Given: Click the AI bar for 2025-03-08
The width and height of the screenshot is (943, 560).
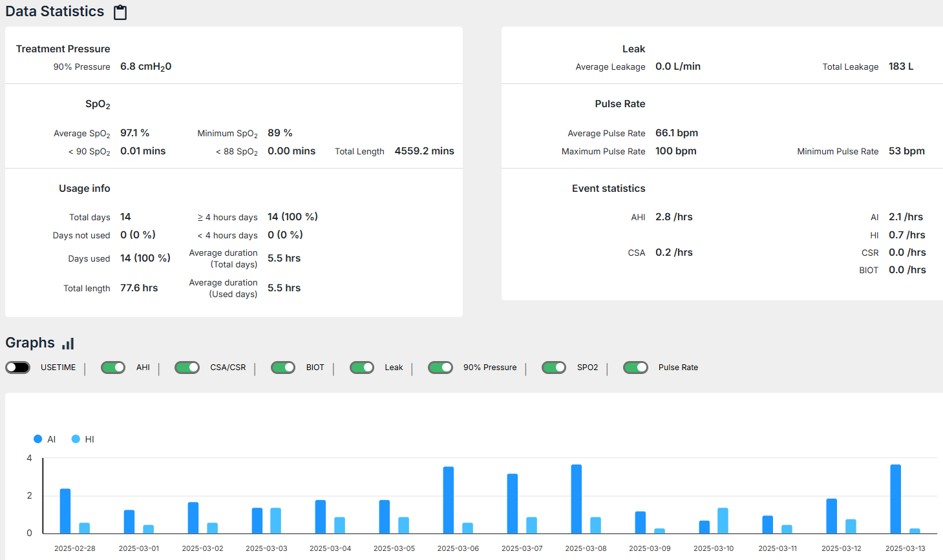Looking at the screenshot, I should [577, 499].
